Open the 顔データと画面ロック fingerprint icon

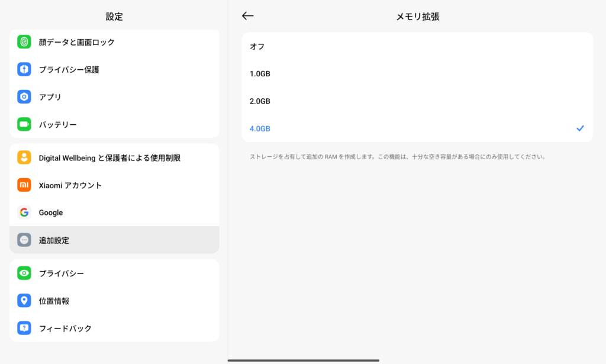point(24,42)
